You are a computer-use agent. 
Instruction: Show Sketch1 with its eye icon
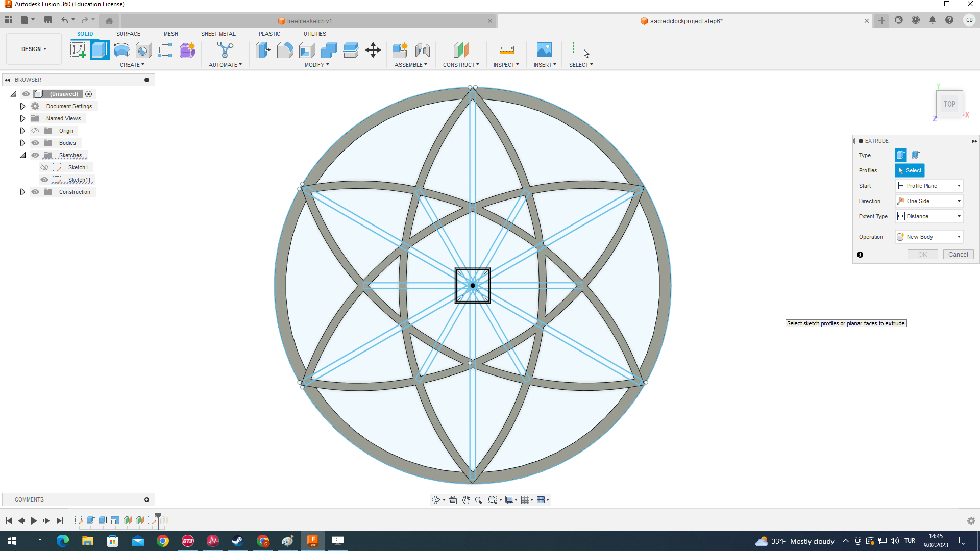click(44, 167)
